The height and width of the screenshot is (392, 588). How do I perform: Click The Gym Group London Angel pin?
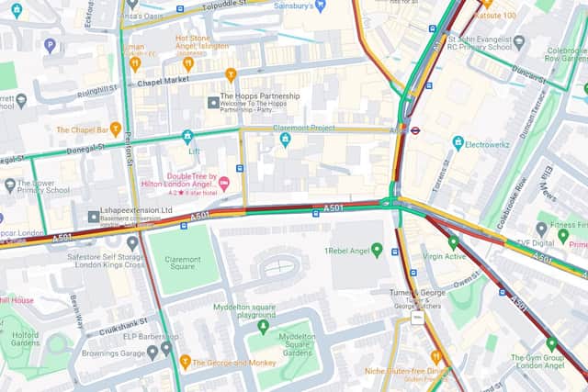551,344
